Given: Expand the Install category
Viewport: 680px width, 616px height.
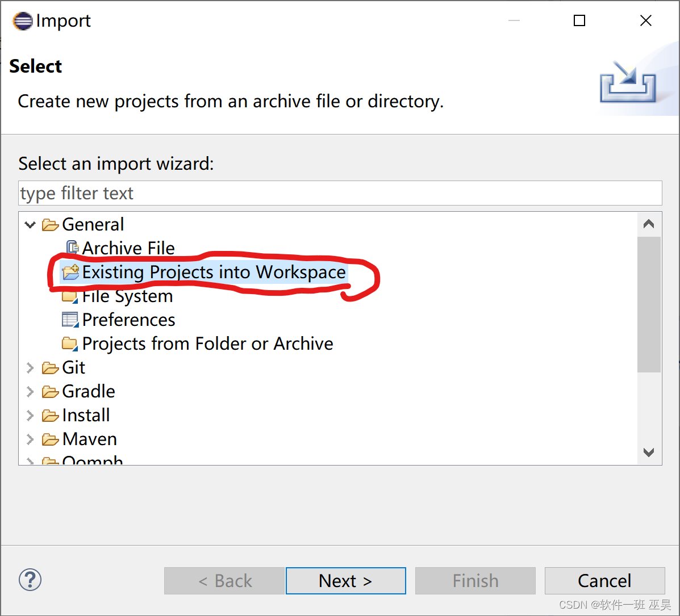Looking at the screenshot, I should pos(30,415).
